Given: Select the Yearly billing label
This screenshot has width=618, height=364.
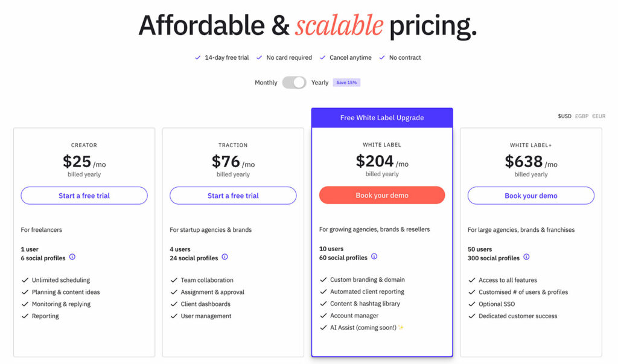Looking at the screenshot, I should click(x=320, y=83).
